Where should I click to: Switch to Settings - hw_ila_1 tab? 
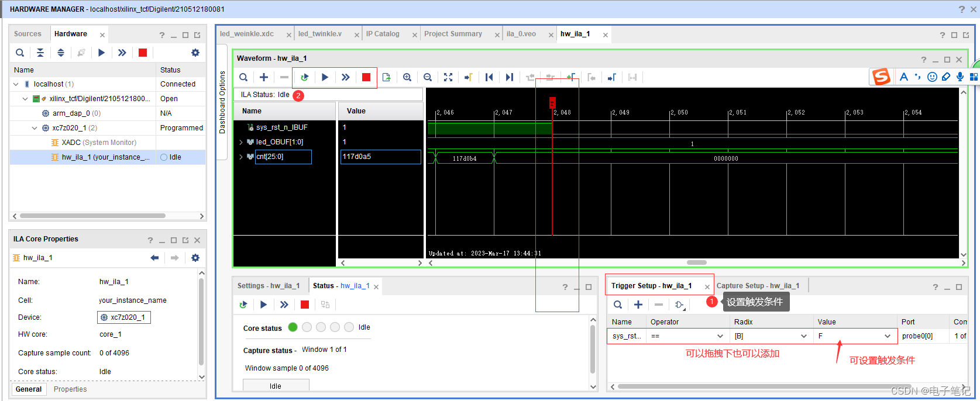click(269, 286)
